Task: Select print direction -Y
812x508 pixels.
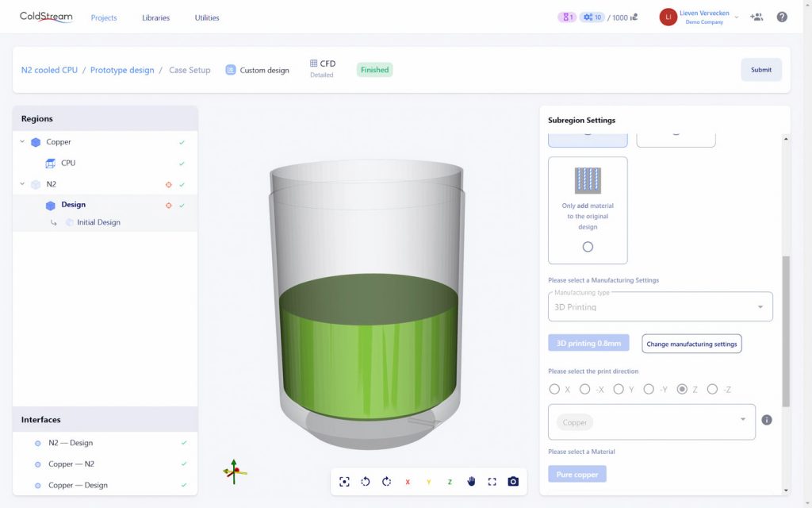Action: point(649,389)
